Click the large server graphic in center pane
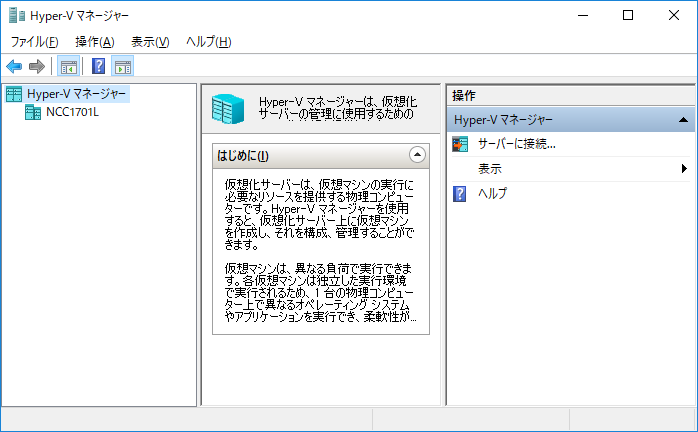The image size is (698, 432). 228,109
